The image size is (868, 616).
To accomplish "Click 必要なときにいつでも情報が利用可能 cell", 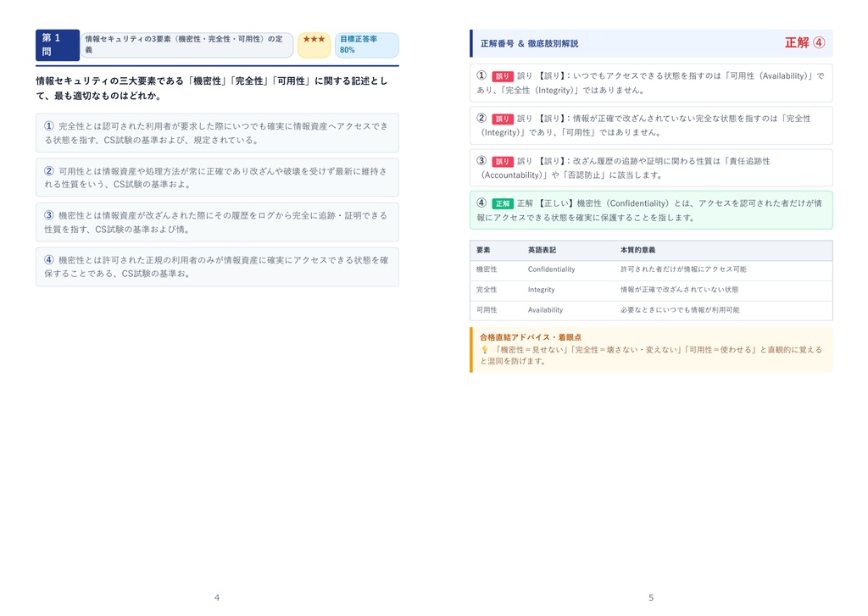I will tap(680, 310).
